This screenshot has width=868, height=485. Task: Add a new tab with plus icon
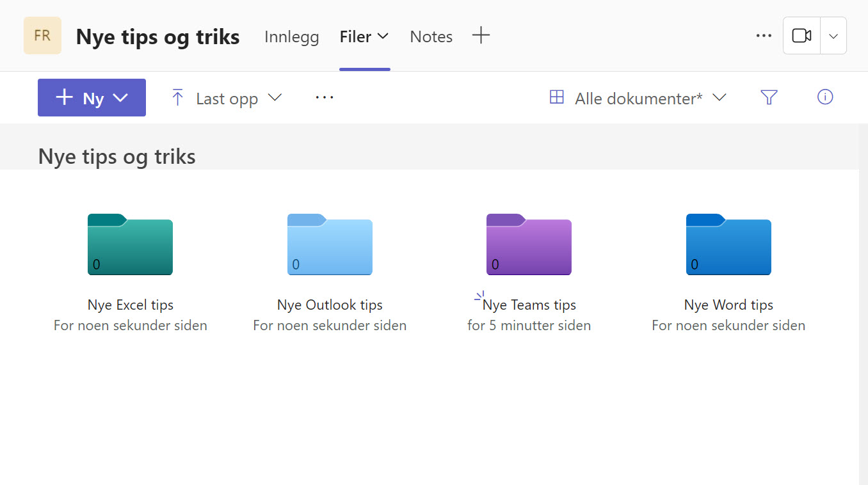pyautogui.click(x=481, y=36)
